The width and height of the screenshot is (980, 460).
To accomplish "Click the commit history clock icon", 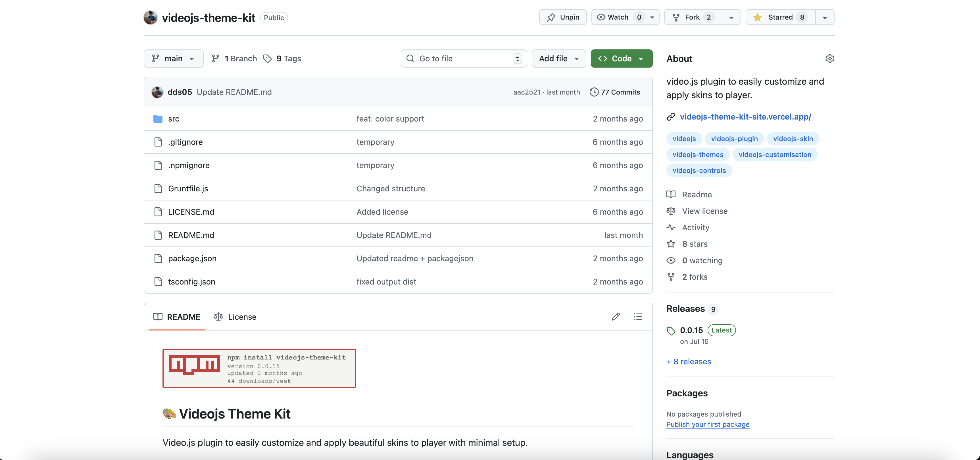I will click(x=594, y=92).
